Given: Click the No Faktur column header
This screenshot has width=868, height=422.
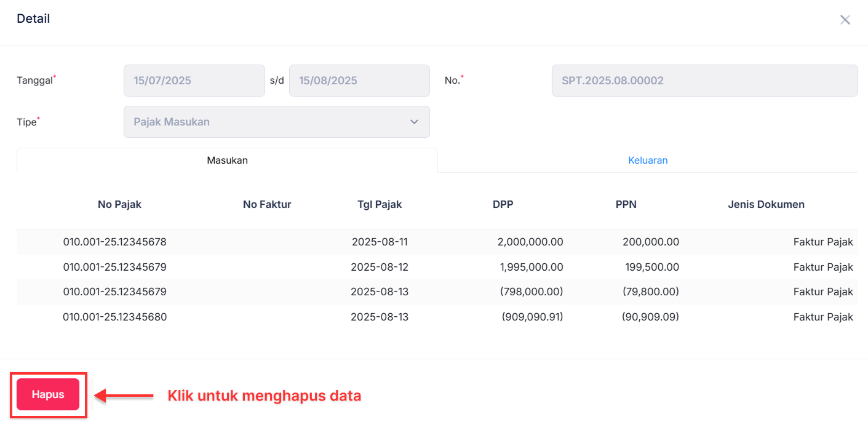Looking at the screenshot, I should 266,204.
